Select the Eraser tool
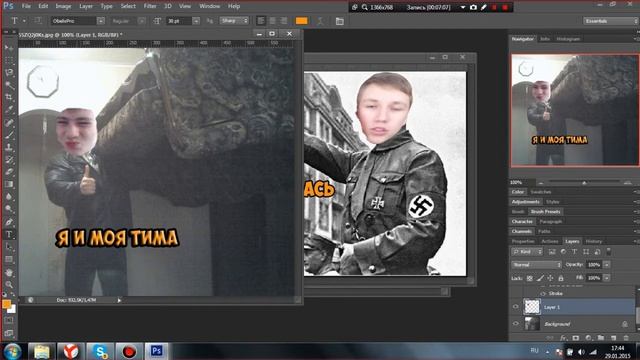The image size is (640, 360). tap(9, 171)
